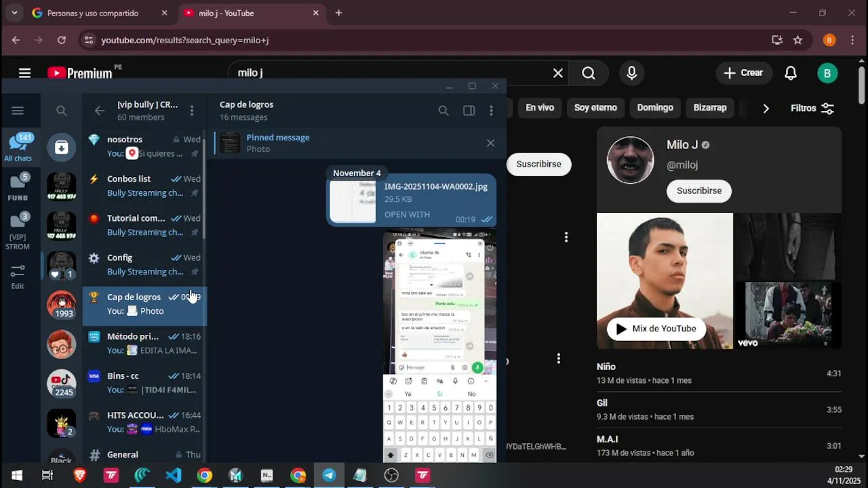Image resolution: width=868 pixels, height=488 pixels.
Task: Open OBS Studio from taskbar
Action: tap(391, 476)
